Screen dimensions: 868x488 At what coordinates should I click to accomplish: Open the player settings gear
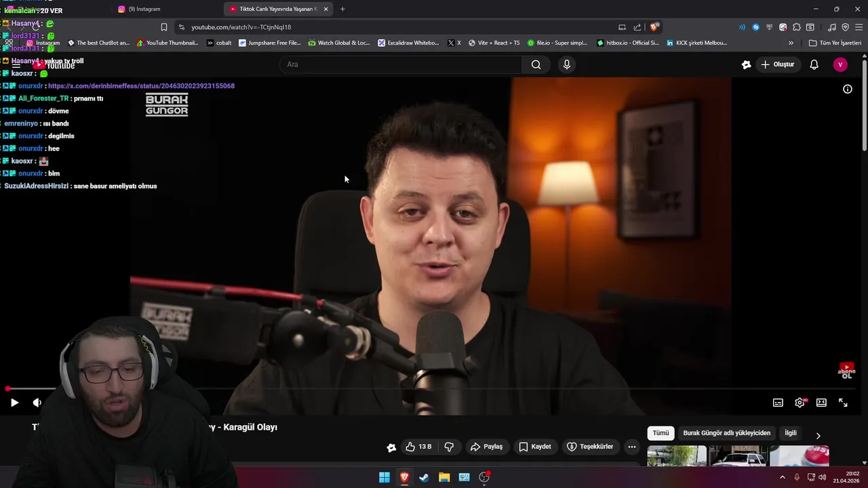pos(800,403)
